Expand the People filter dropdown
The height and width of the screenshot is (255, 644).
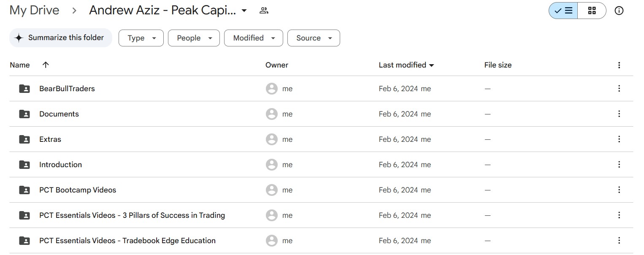pos(194,38)
